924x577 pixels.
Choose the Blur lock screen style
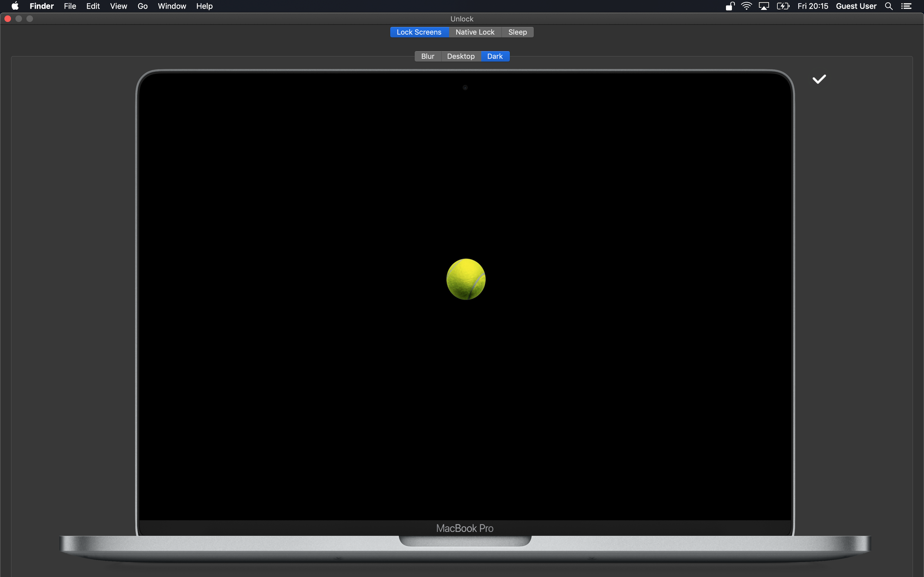point(428,56)
